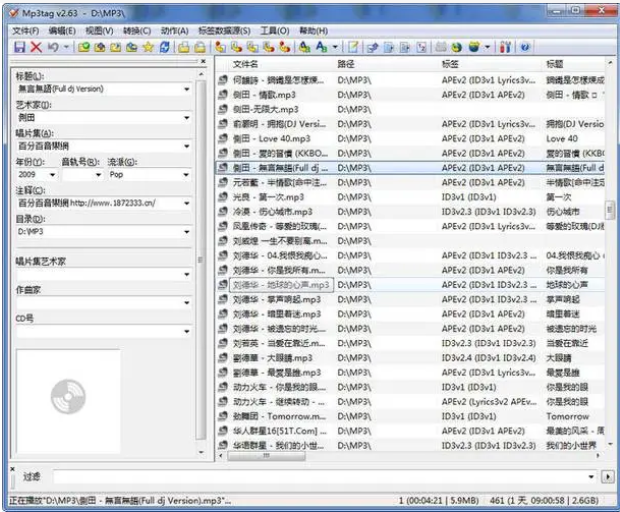The height and width of the screenshot is (512, 620).
Task: Click the Undo arrow toolbar icon
Action: pos(52,47)
